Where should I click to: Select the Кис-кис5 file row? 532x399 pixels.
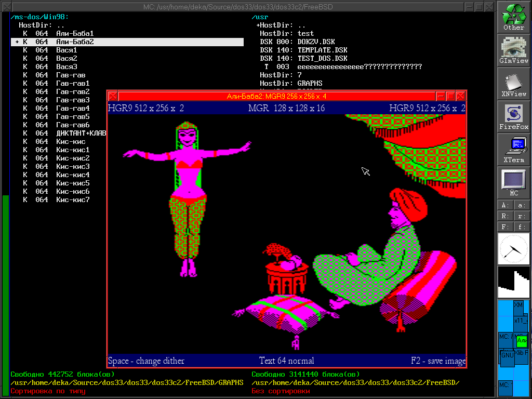(59, 183)
